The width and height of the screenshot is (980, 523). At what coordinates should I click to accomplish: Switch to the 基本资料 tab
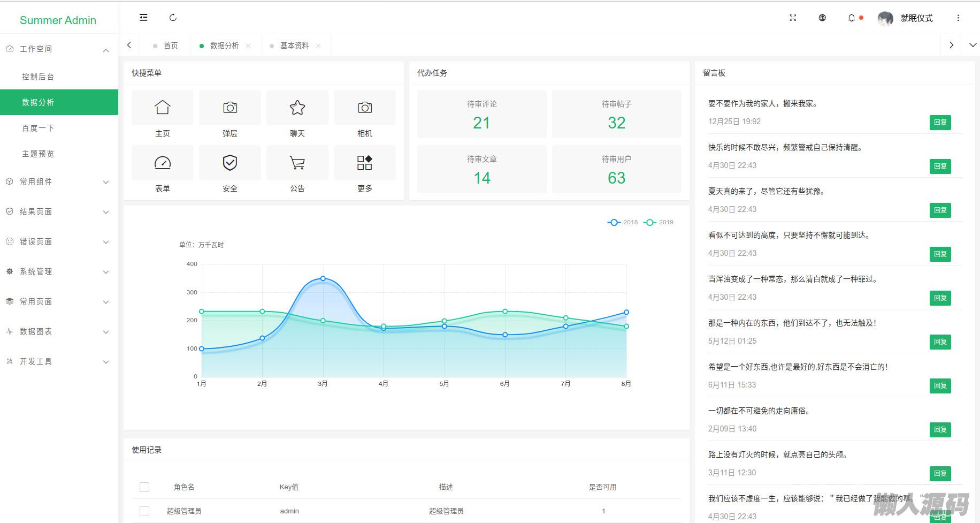pos(295,46)
